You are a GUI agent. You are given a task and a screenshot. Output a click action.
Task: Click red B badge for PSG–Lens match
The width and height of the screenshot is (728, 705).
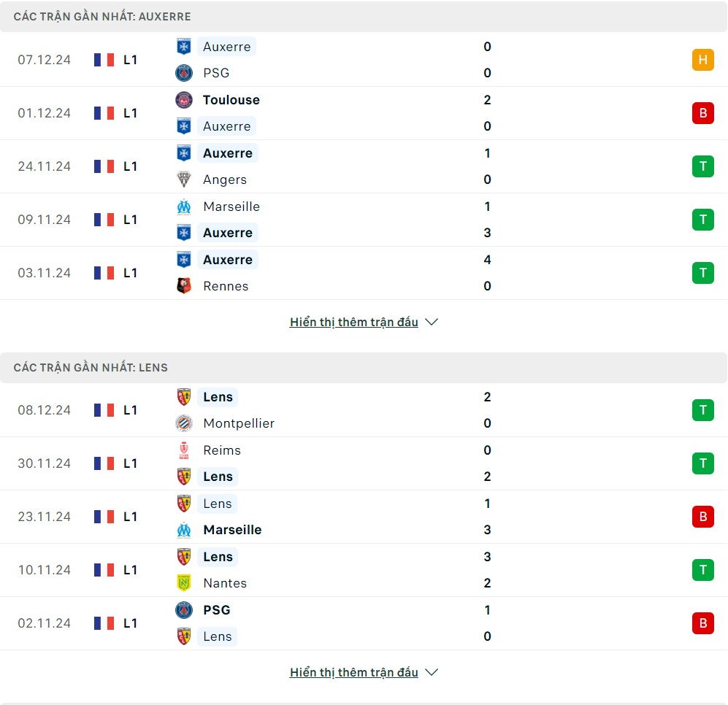[702, 623]
